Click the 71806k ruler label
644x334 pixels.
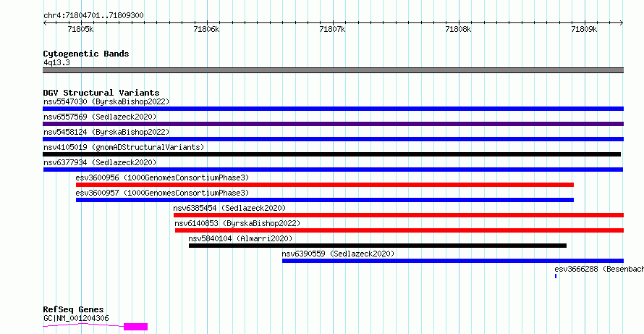tap(207, 29)
